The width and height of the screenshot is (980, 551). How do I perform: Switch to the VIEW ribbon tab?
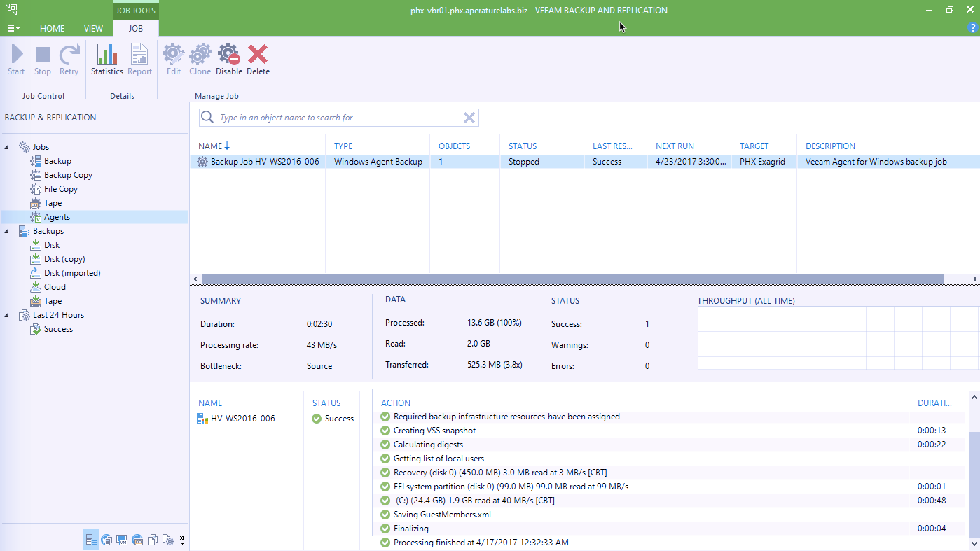(93, 29)
